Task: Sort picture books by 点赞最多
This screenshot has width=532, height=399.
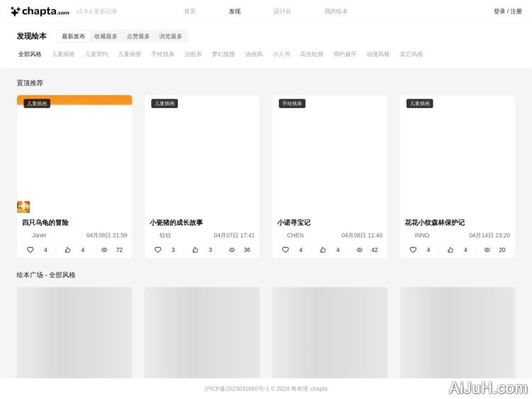Action: [138, 36]
